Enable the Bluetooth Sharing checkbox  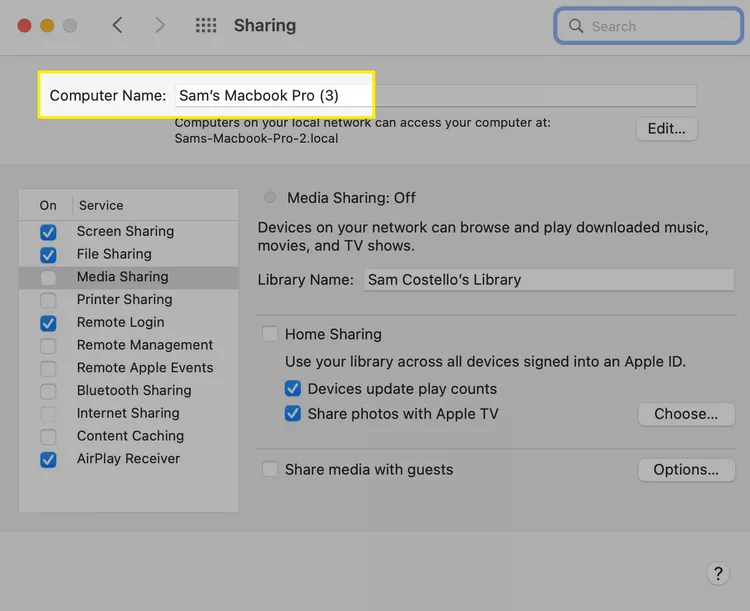(48, 391)
